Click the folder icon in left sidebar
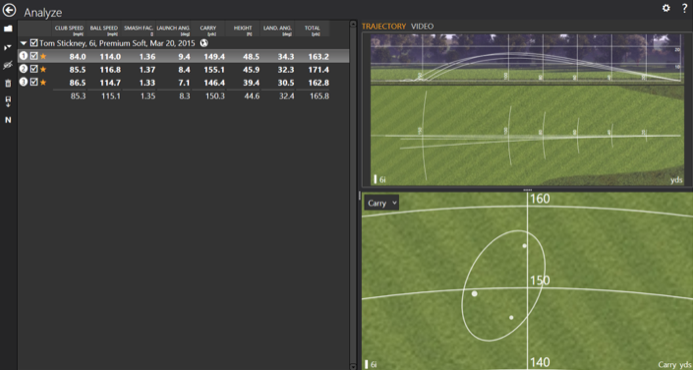Viewport: 693px width, 370px height. coord(8,29)
